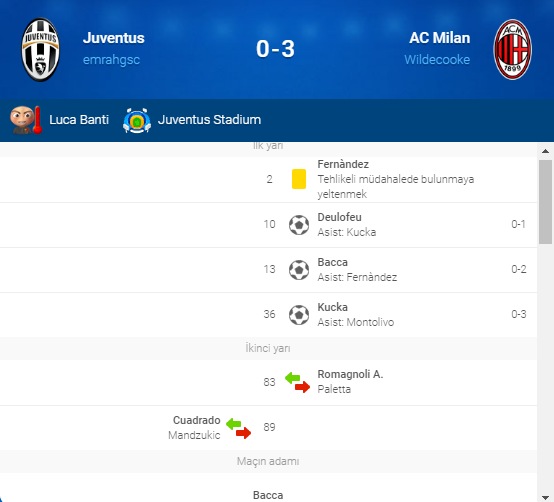Click the Juventus club crest
Screen dimensions: 554x502
point(41,49)
